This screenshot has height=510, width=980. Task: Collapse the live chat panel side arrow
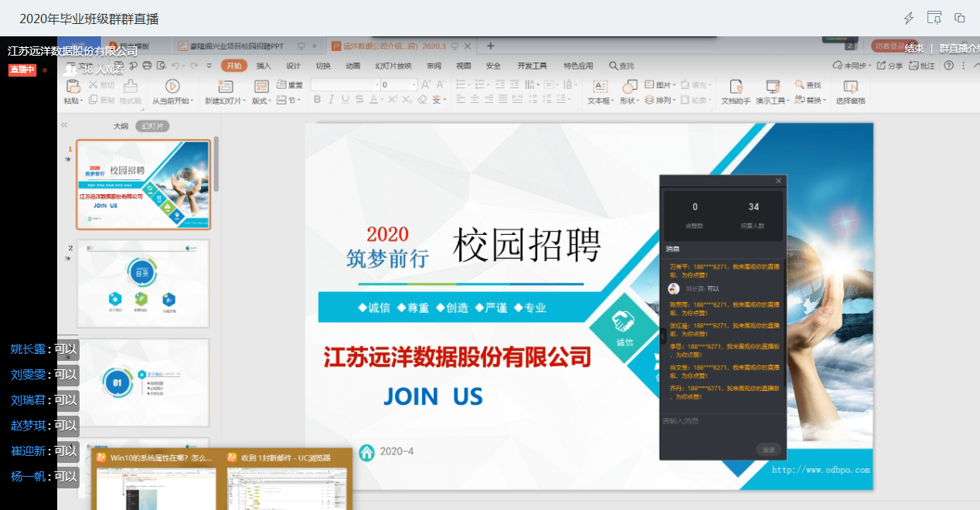[x=662, y=335]
